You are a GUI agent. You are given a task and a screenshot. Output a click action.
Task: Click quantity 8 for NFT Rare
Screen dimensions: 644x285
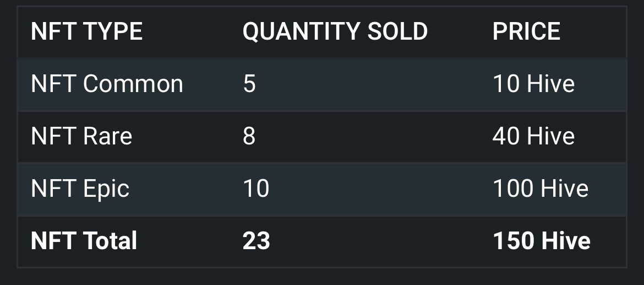pyautogui.click(x=249, y=136)
